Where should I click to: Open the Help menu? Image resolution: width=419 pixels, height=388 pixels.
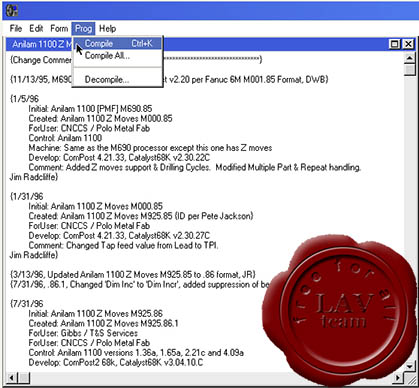point(107,29)
